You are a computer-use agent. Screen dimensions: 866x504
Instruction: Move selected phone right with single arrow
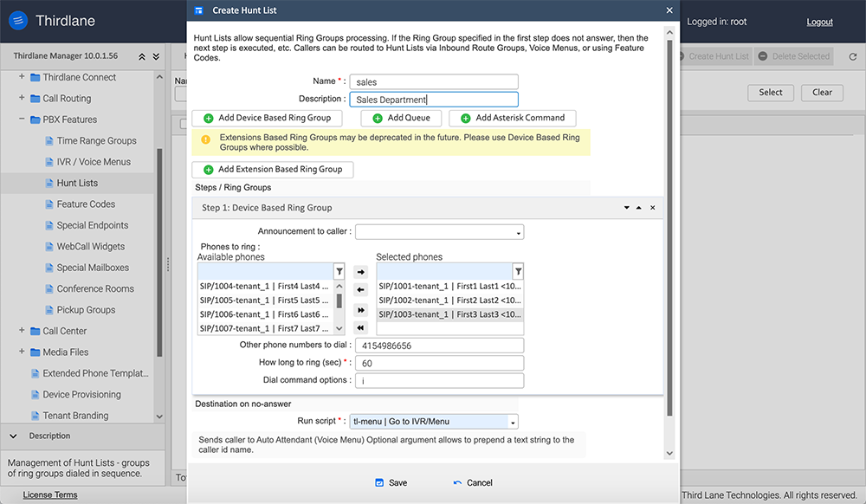click(361, 272)
